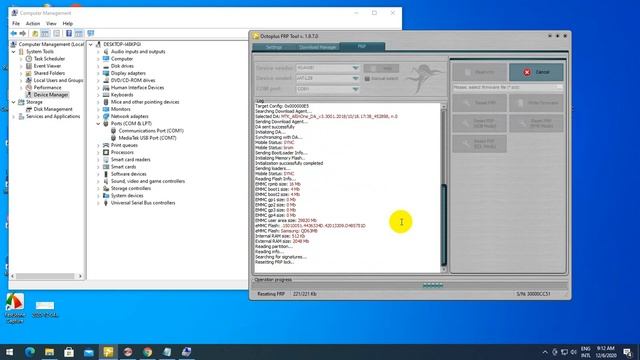640x360 pixels.
Task: Toggle the Manual select checkbox
Action: (x=367, y=78)
